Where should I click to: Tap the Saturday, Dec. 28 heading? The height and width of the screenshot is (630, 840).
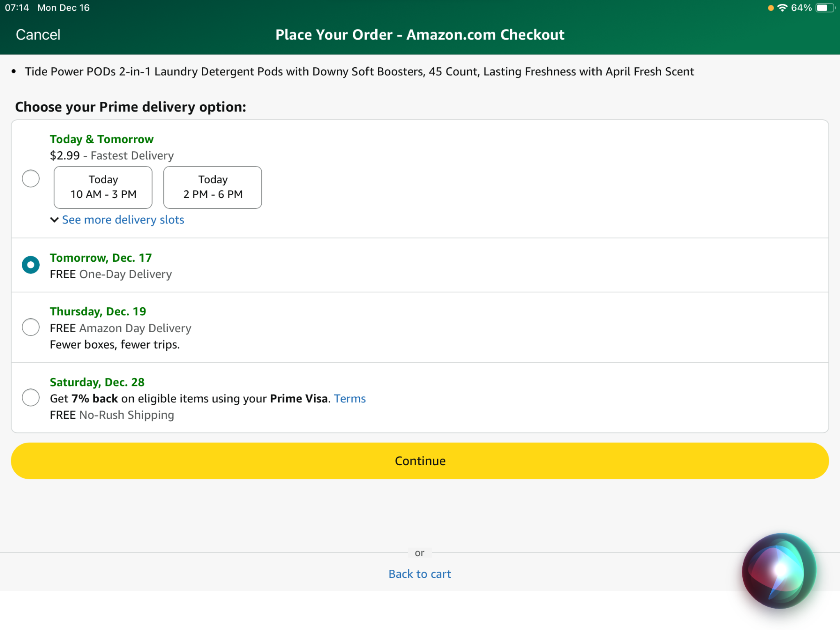click(x=97, y=382)
